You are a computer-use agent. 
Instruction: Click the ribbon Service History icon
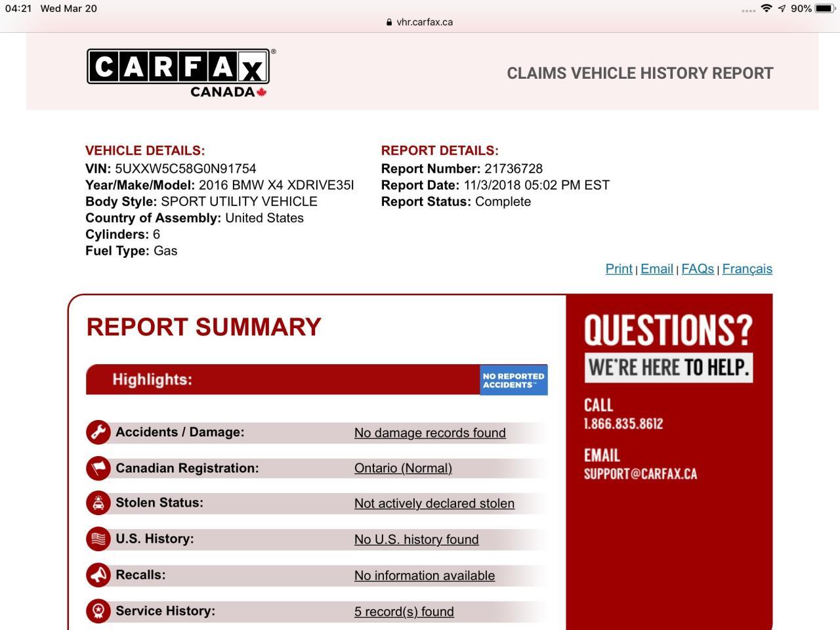coord(98,611)
